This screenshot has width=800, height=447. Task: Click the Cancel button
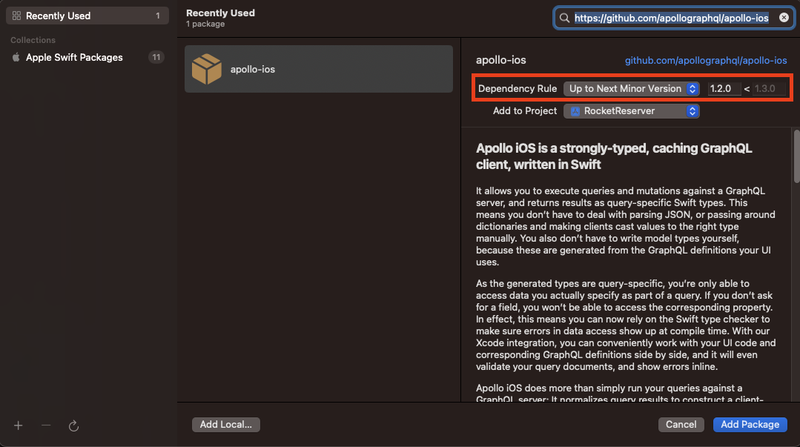pyautogui.click(x=680, y=425)
